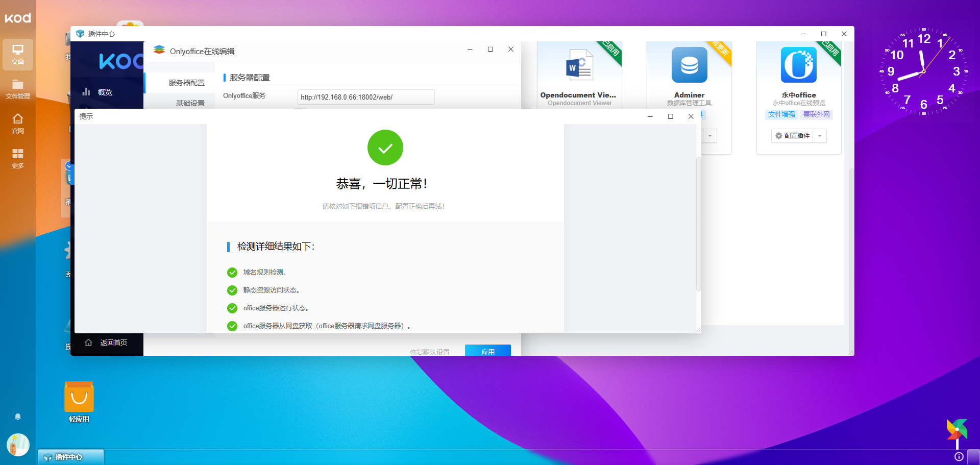Click the Onlyoffice logo in window title

(159, 50)
